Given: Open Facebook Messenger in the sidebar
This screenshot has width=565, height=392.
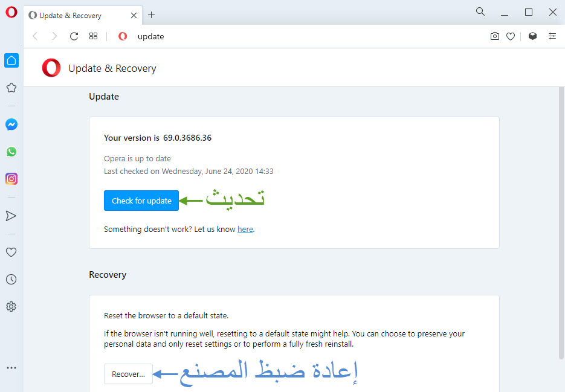Looking at the screenshot, I should [x=11, y=124].
